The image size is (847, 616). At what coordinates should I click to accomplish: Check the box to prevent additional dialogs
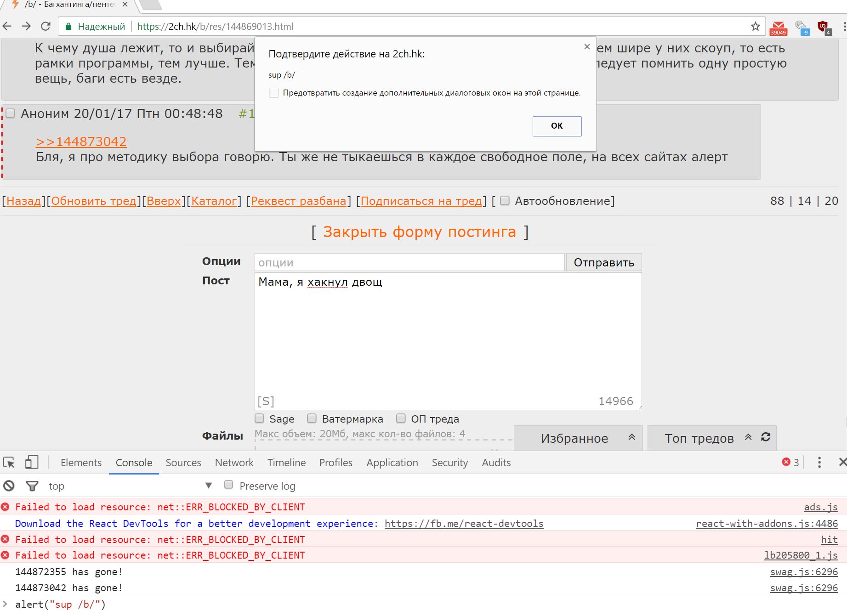tap(274, 93)
